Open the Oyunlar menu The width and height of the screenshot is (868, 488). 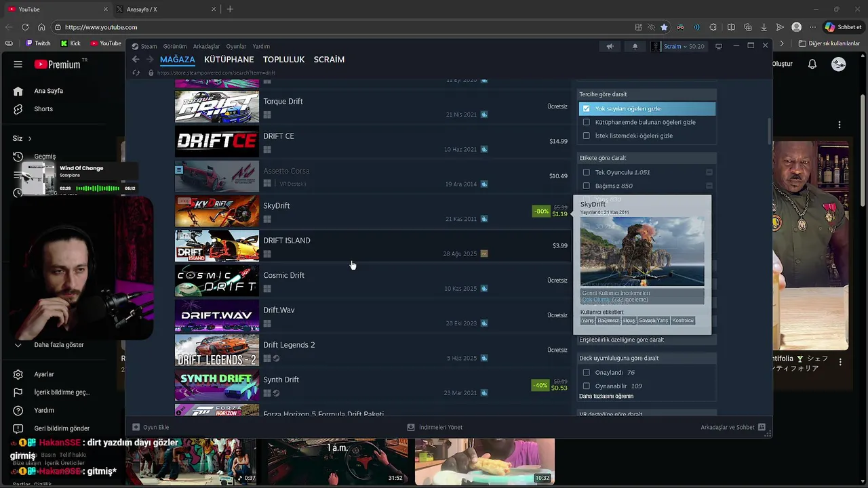[236, 46]
